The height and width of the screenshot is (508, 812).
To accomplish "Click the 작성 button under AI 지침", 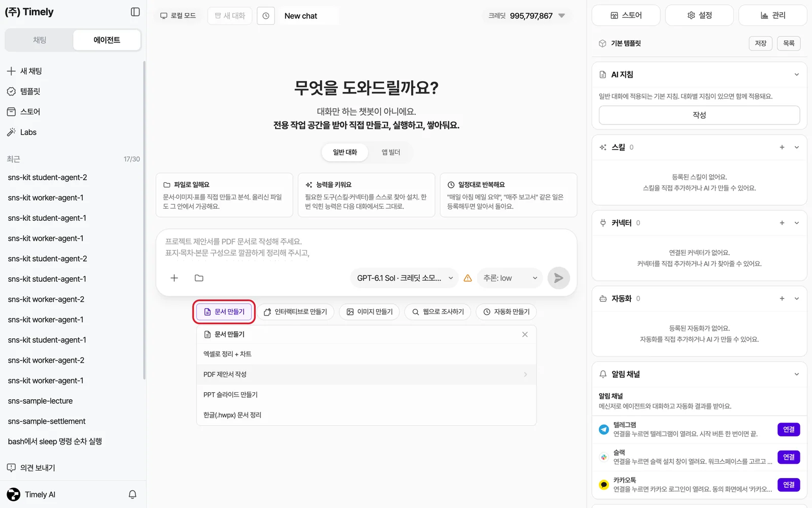I will pyautogui.click(x=699, y=115).
